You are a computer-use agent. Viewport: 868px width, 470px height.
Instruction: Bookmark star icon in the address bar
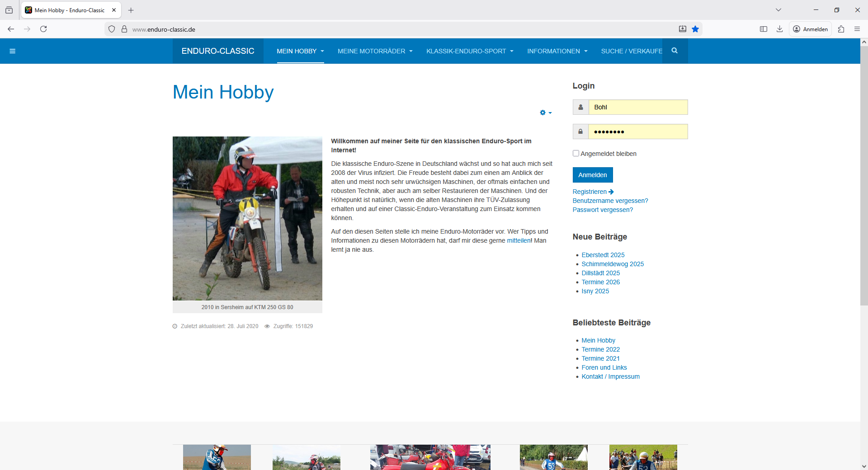pyautogui.click(x=695, y=29)
